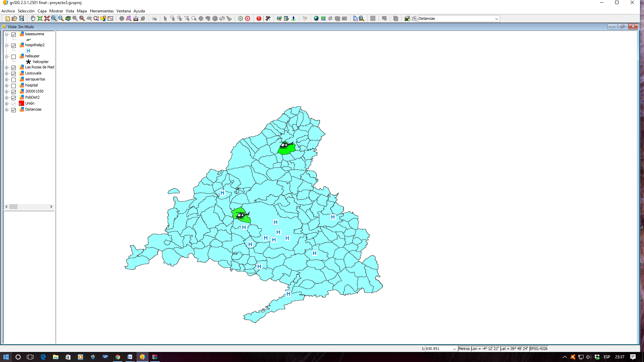Click the Center view to XY point icon
This screenshot has width=644, height=362.
point(110,18)
